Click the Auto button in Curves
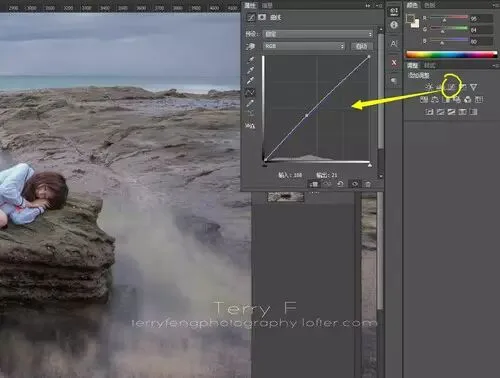Screen dimensions: 500x378 point(362,46)
